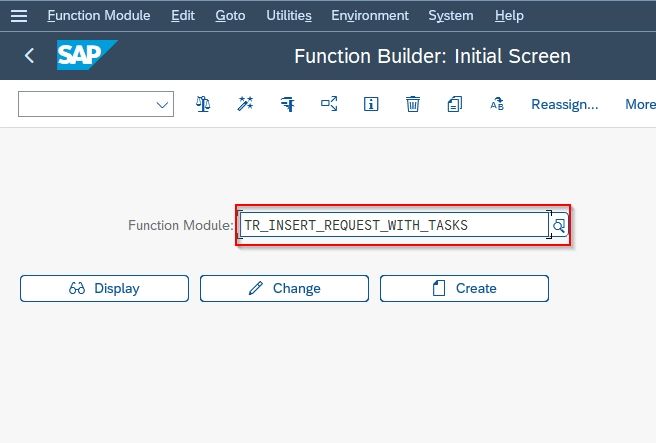Click the Change button

click(x=284, y=288)
